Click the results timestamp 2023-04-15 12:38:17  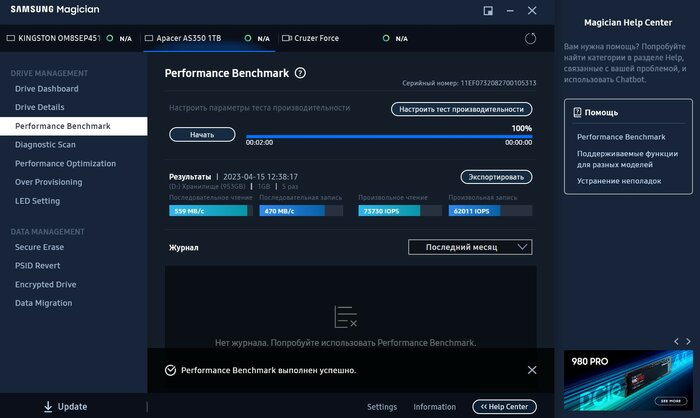[260, 177]
